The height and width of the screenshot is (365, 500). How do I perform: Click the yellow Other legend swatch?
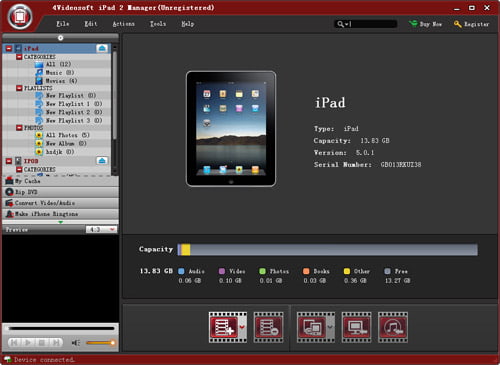347,271
